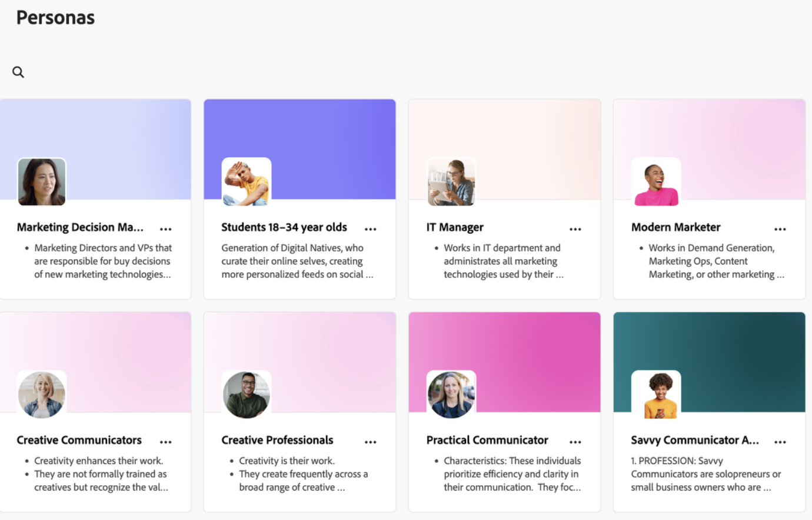Open the Creative Professionals ellipsis menu

[x=371, y=442]
